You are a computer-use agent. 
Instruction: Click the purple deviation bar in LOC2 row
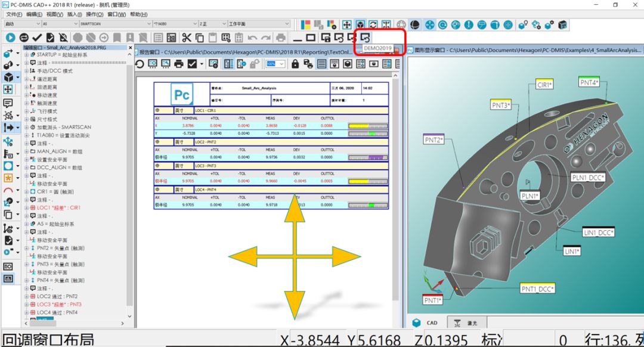click(376, 157)
